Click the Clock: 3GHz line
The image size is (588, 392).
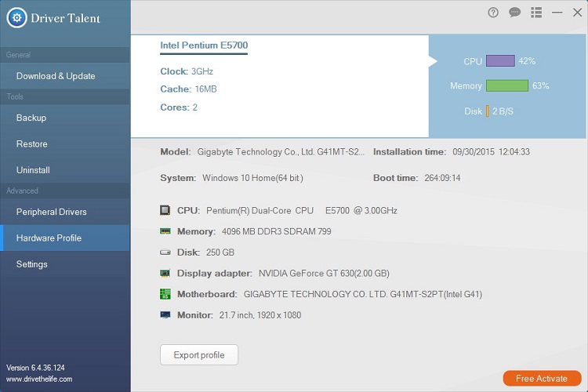pyautogui.click(x=187, y=71)
